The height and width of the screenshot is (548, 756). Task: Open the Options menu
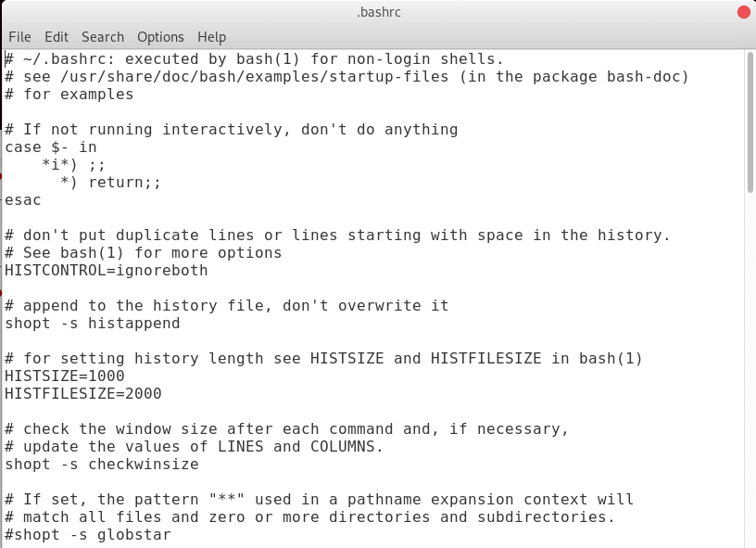(160, 37)
